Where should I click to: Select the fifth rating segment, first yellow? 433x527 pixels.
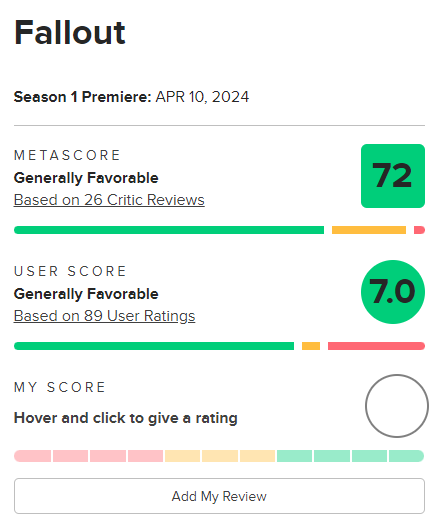[182, 456]
